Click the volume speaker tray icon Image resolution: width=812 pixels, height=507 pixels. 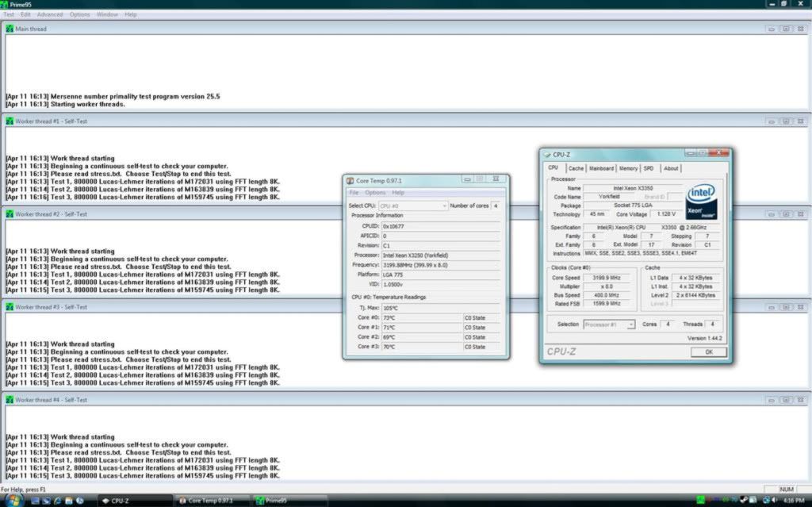tap(775, 501)
